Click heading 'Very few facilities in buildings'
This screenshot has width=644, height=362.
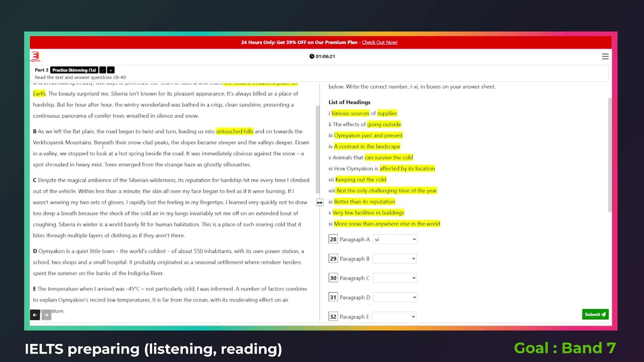click(368, 213)
